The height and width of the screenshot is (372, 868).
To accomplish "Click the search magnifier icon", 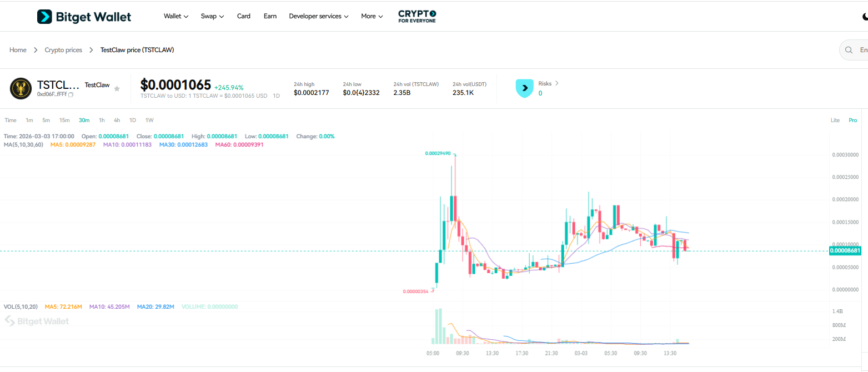I will 847,49.
